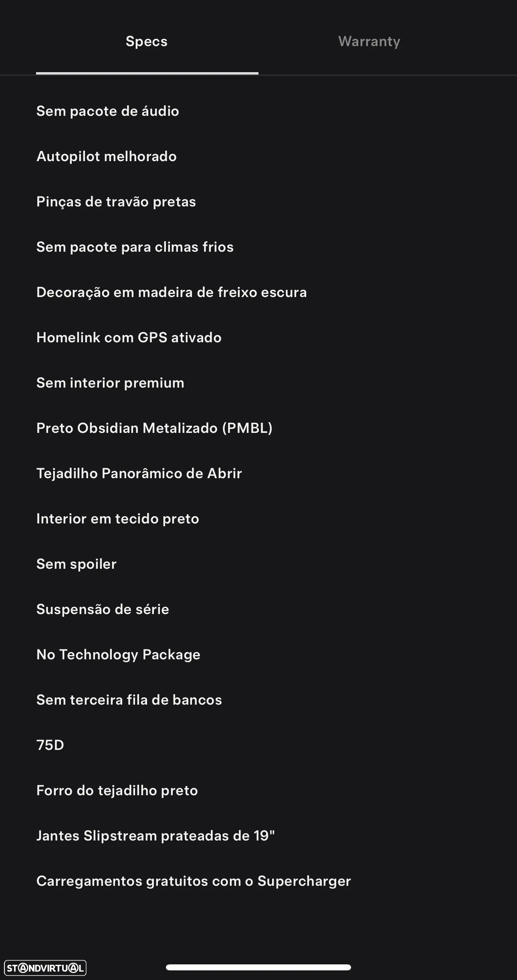Tap the 'Autopilot melhorado' item

[x=107, y=156]
